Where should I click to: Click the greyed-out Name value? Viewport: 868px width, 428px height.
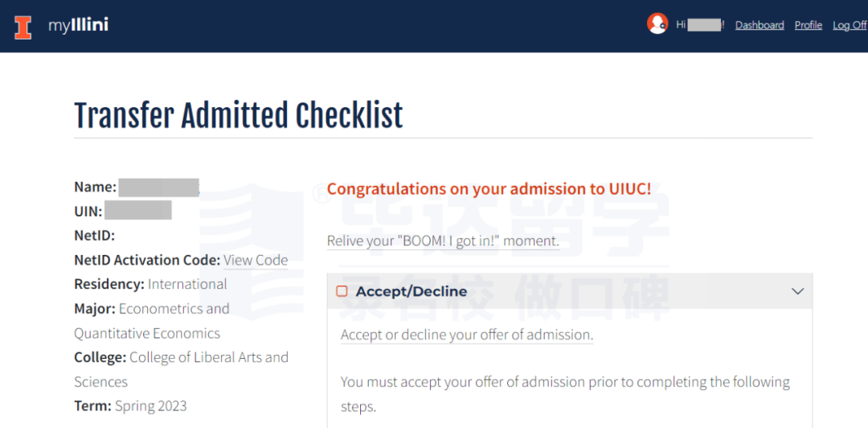159,188
